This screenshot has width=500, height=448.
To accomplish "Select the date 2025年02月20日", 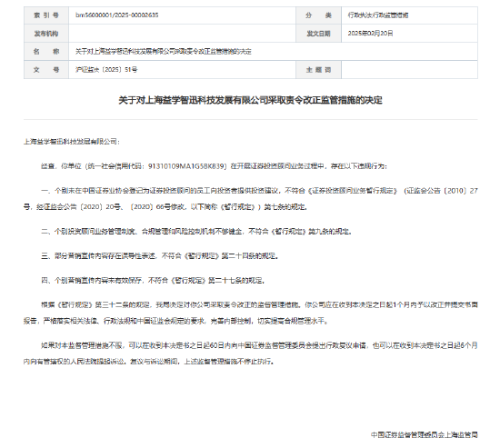I will tap(370, 33).
